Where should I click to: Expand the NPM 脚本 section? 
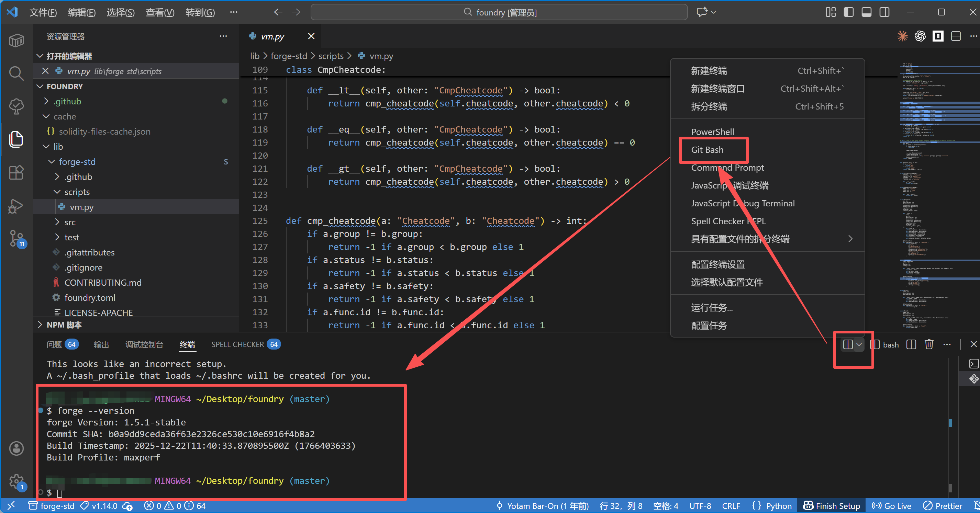coord(64,325)
